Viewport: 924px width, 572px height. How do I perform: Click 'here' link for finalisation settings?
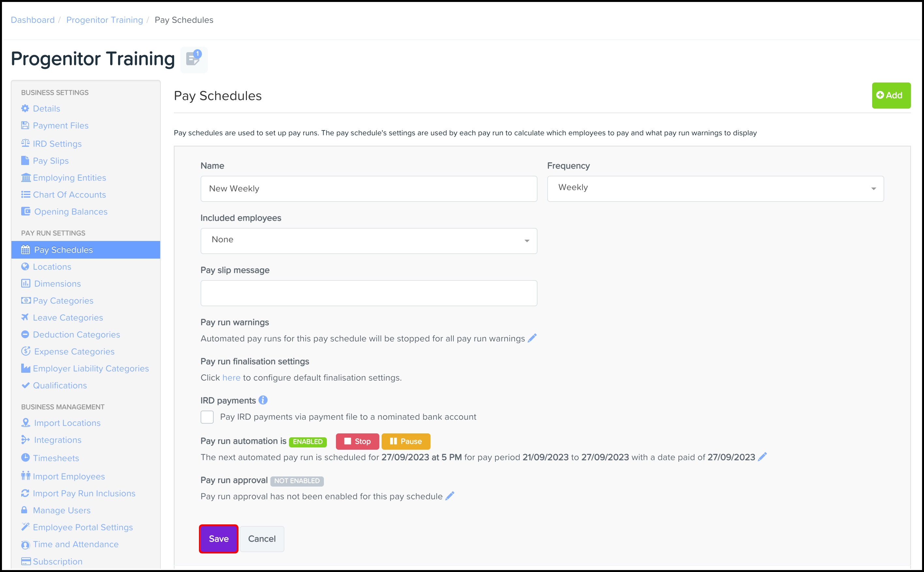click(x=231, y=378)
